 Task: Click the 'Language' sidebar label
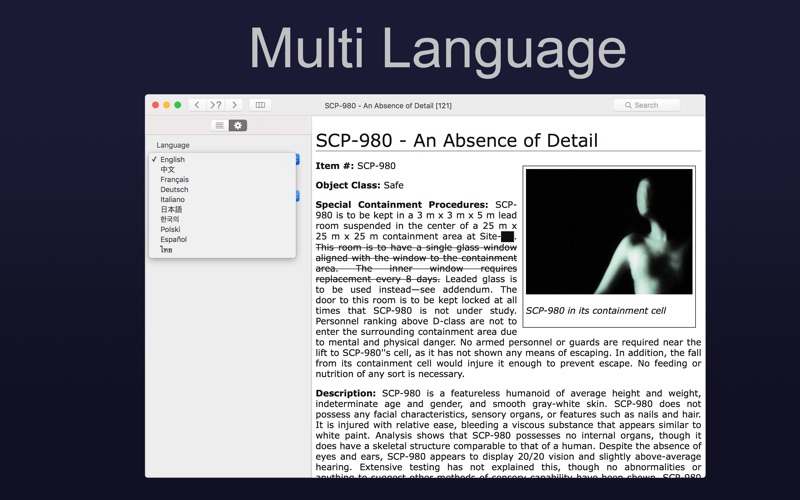(x=173, y=145)
